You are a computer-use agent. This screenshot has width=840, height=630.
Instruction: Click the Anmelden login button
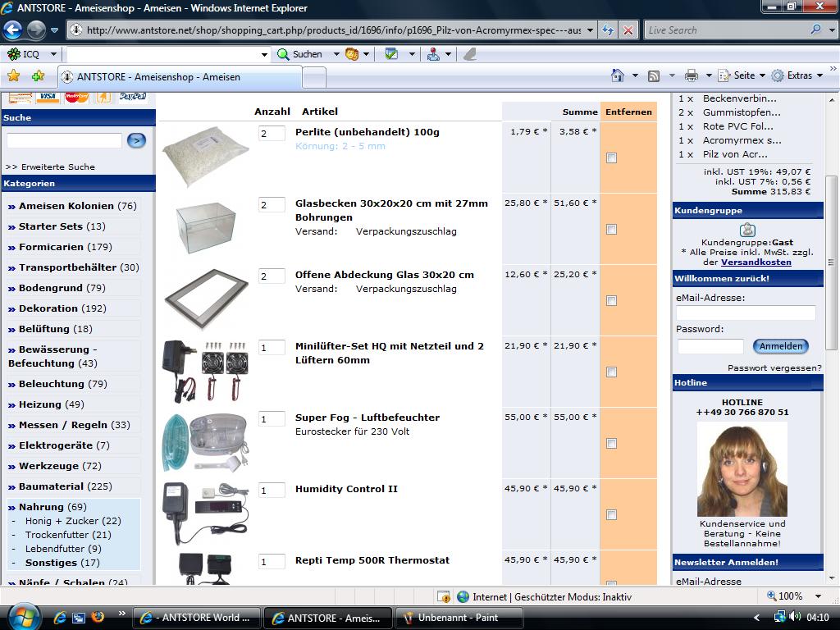pyautogui.click(x=780, y=346)
